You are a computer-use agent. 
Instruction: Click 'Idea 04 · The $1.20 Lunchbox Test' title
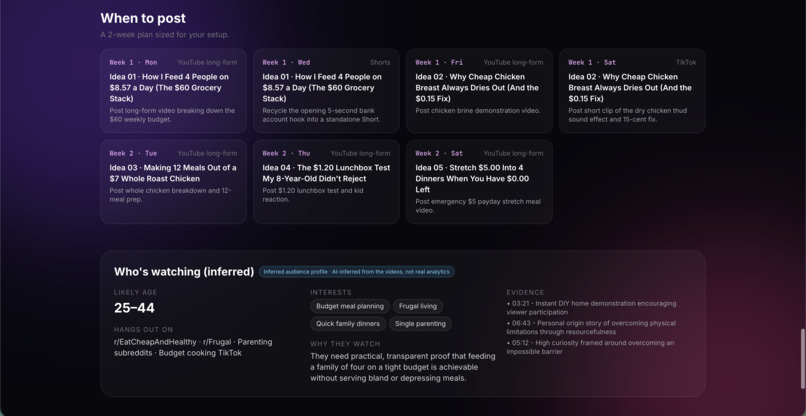(x=326, y=173)
